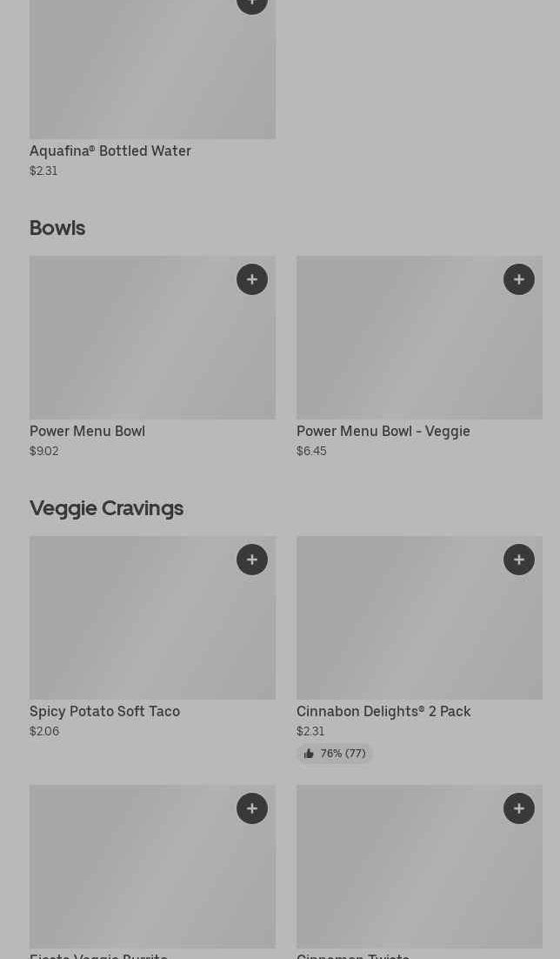Select the Cinnabon Delights 2 Pack title
The height and width of the screenshot is (959, 560).
[383, 711]
